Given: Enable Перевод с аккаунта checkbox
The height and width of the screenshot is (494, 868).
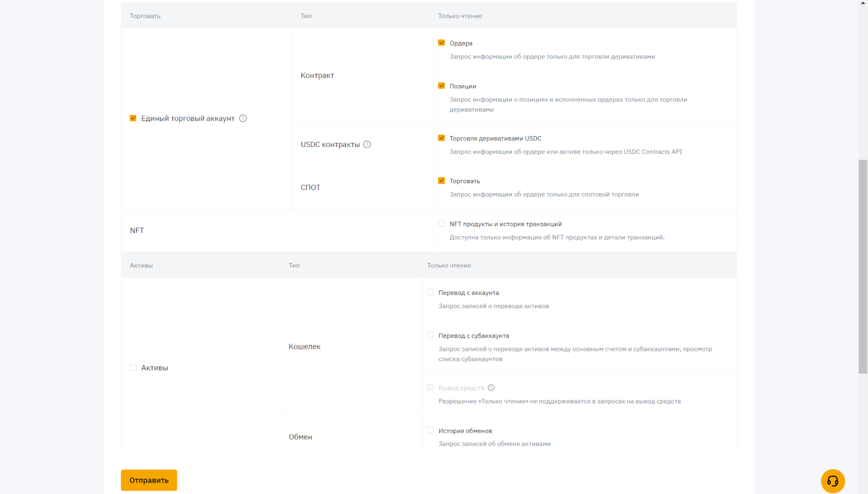Looking at the screenshot, I should point(430,292).
